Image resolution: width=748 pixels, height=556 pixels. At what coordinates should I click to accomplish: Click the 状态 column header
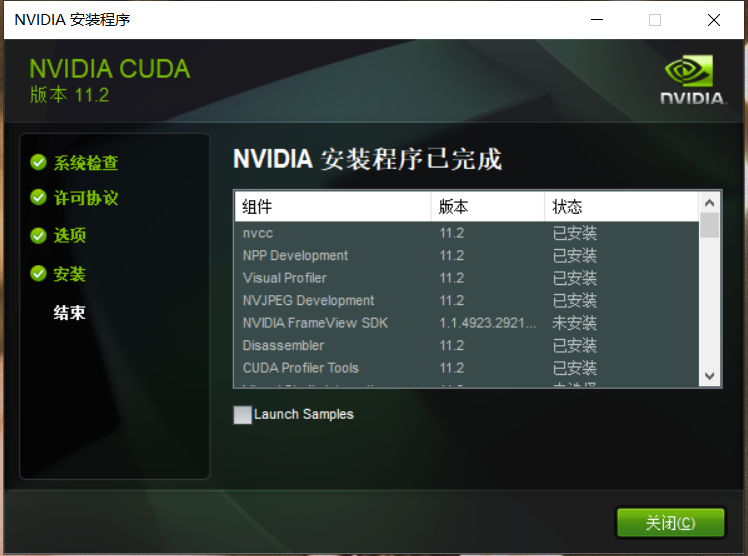pos(622,206)
